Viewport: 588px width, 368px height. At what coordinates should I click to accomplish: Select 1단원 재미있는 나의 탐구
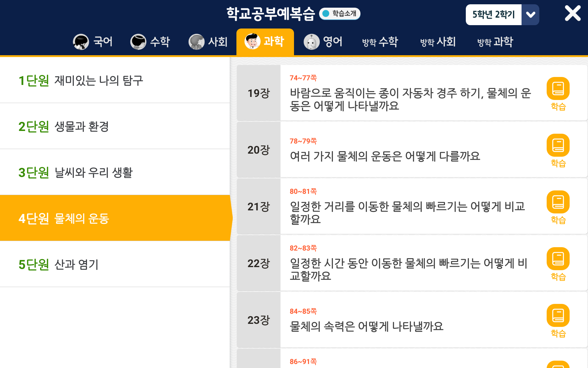115,80
